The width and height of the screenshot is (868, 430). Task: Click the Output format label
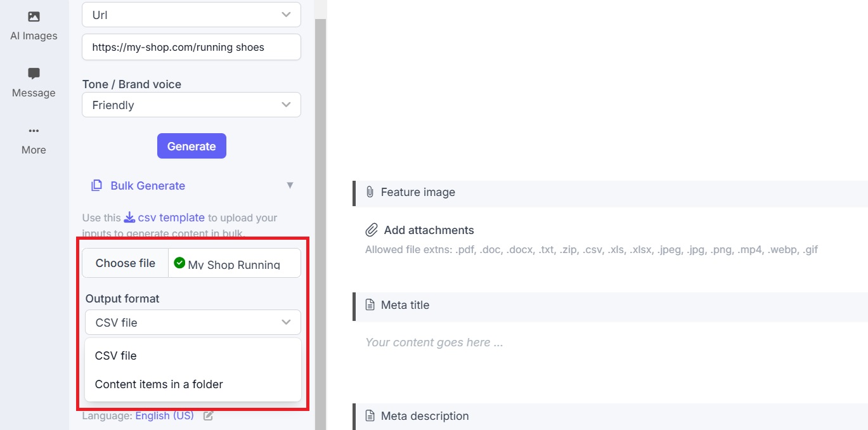coord(122,299)
